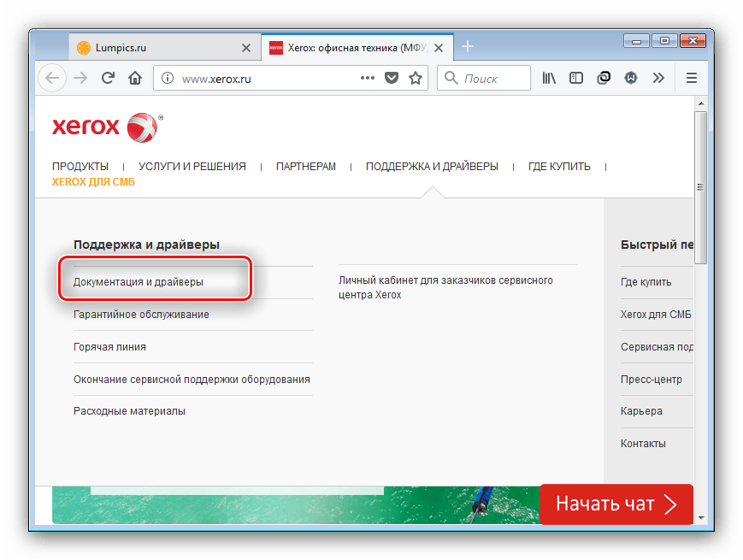Open the Гарантийное обслуживание link
Image resolution: width=743 pixels, height=560 pixels.
(x=141, y=315)
